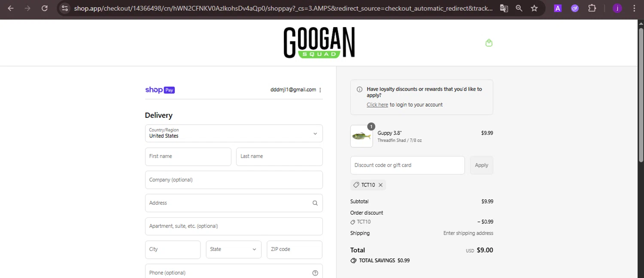Click the tag icon beside TCT10 discount
Viewport: 644px width, 278px height.
coord(352,222)
